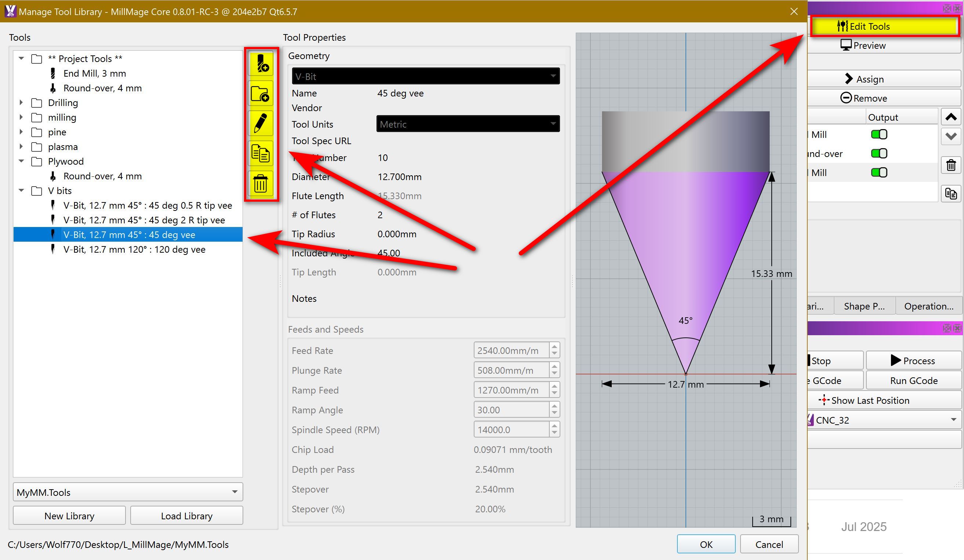
Task: Open the MyMM.Tools library dropdown
Action: click(x=128, y=493)
